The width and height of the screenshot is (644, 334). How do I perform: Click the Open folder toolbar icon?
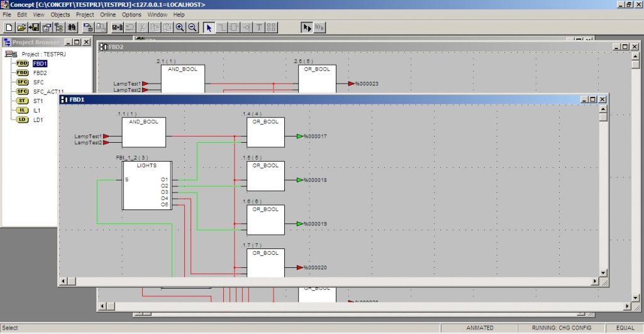pos(21,28)
